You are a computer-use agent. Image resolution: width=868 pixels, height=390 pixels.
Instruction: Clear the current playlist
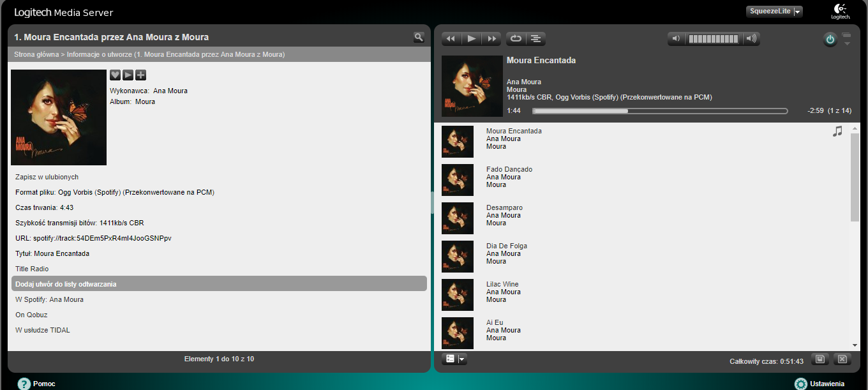[x=842, y=359]
